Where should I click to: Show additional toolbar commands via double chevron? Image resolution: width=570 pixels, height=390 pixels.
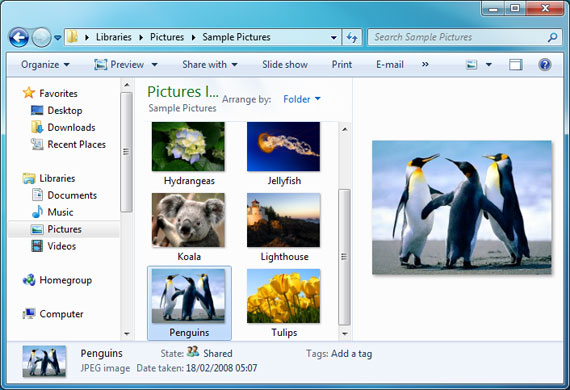click(x=425, y=65)
